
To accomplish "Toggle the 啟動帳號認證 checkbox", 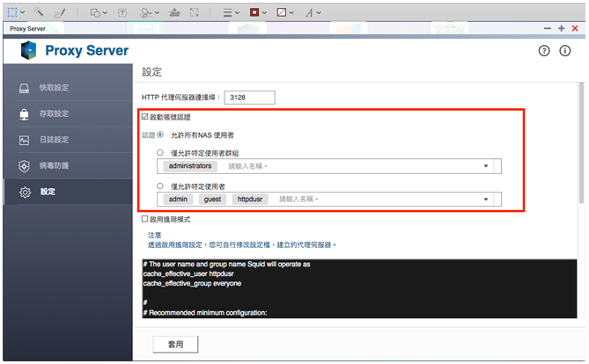I will [x=146, y=116].
